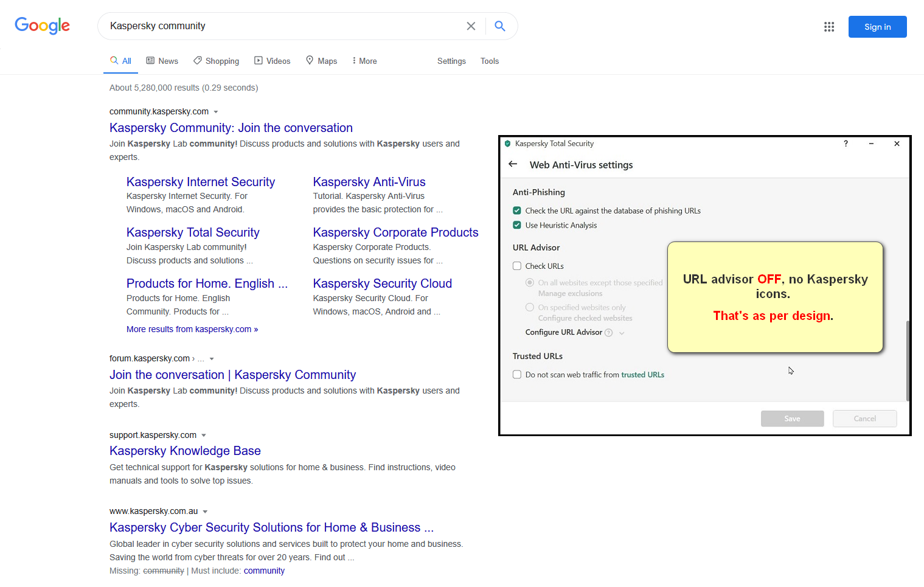924x587 pixels.
Task: Click the Configure URL Advisor help icon
Action: (x=609, y=333)
